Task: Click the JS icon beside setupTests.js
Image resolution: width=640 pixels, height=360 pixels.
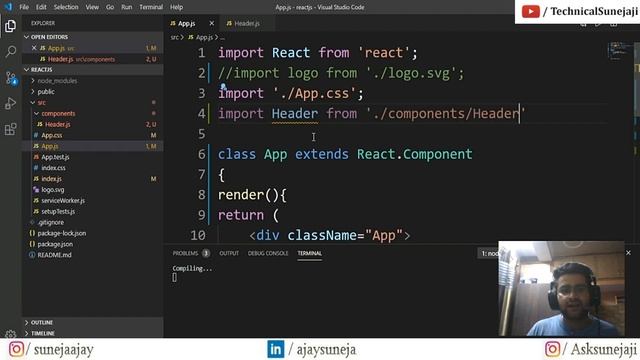Action: pos(36,211)
